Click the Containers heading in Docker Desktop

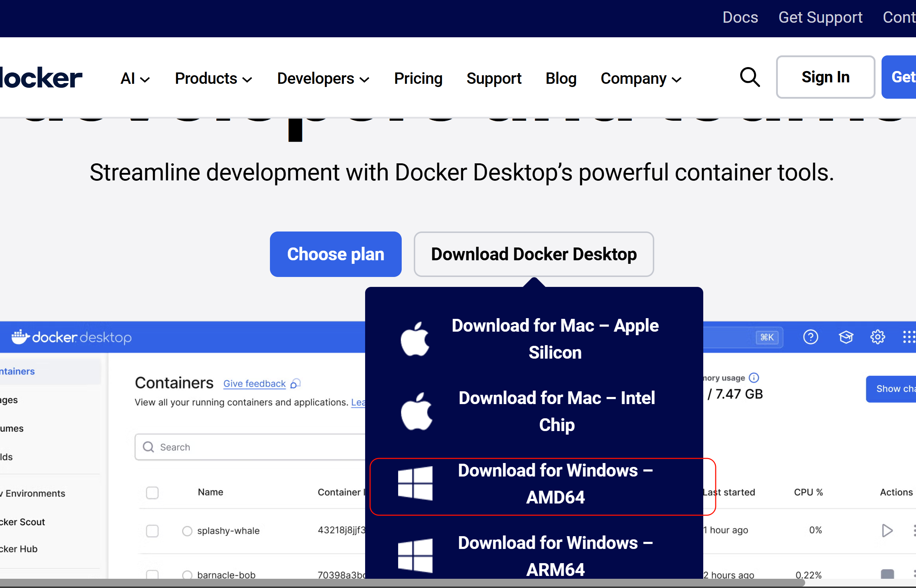pos(174,382)
